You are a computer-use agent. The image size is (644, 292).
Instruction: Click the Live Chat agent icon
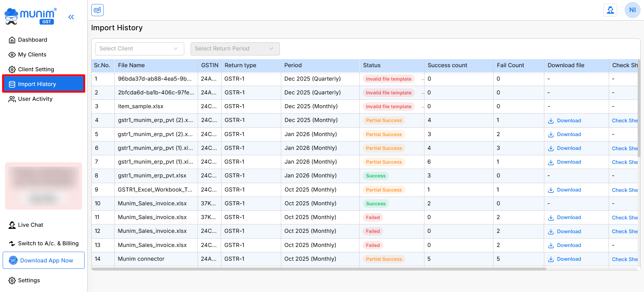pyautogui.click(x=12, y=225)
